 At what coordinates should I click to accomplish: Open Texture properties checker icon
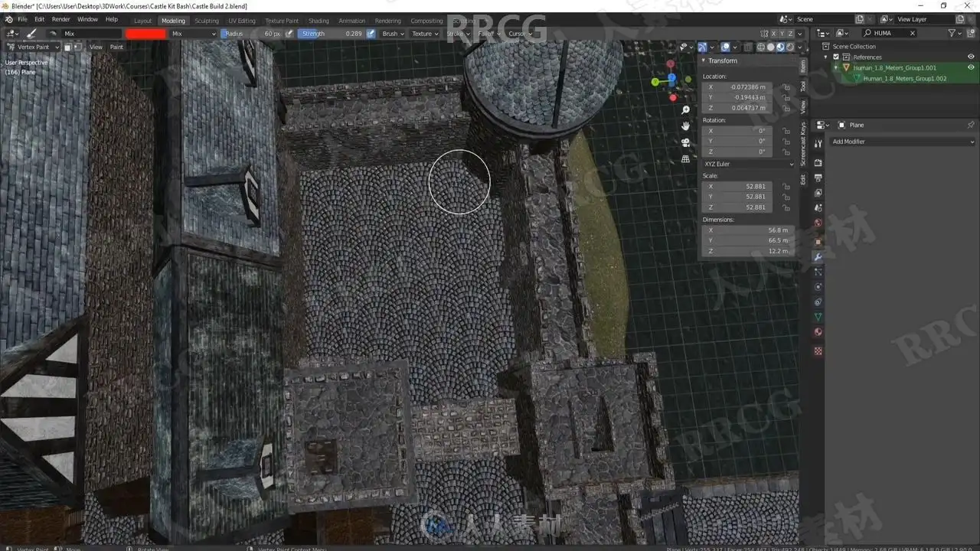click(x=818, y=350)
